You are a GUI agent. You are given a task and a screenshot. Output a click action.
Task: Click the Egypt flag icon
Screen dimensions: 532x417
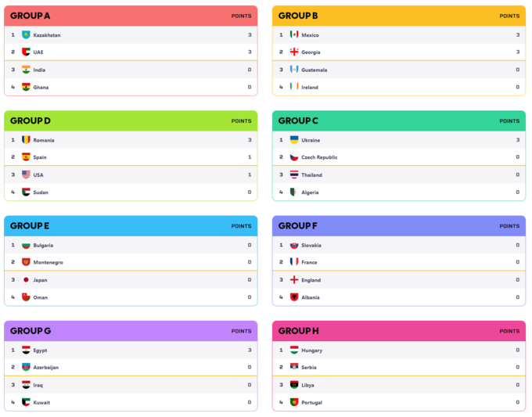[26, 350]
